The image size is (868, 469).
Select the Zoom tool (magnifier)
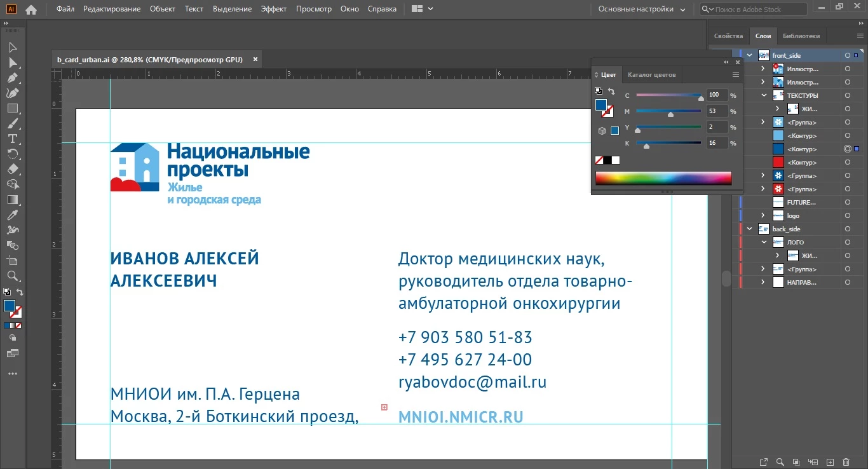pyautogui.click(x=12, y=276)
